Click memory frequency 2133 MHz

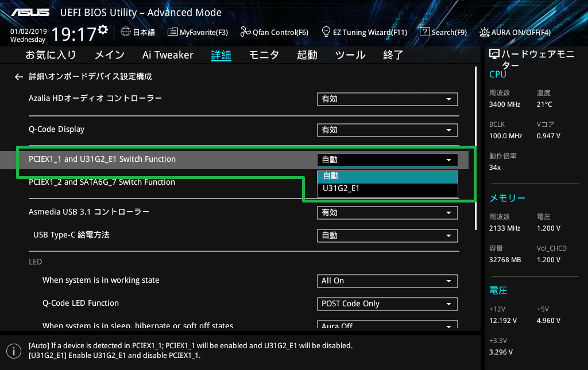(x=504, y=228)
